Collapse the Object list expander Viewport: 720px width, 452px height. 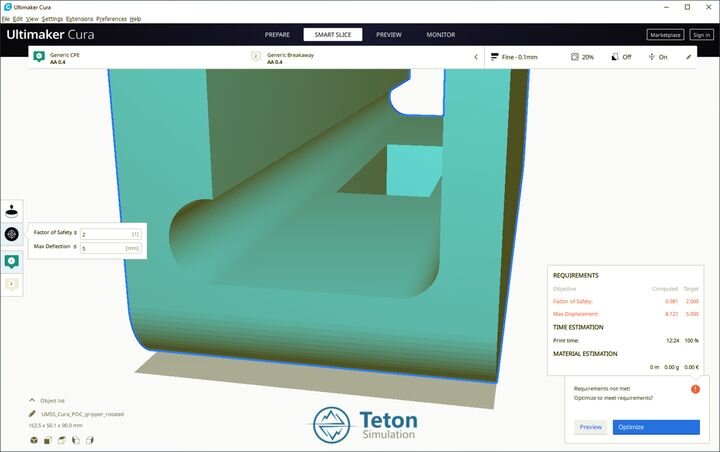(32, 399)
